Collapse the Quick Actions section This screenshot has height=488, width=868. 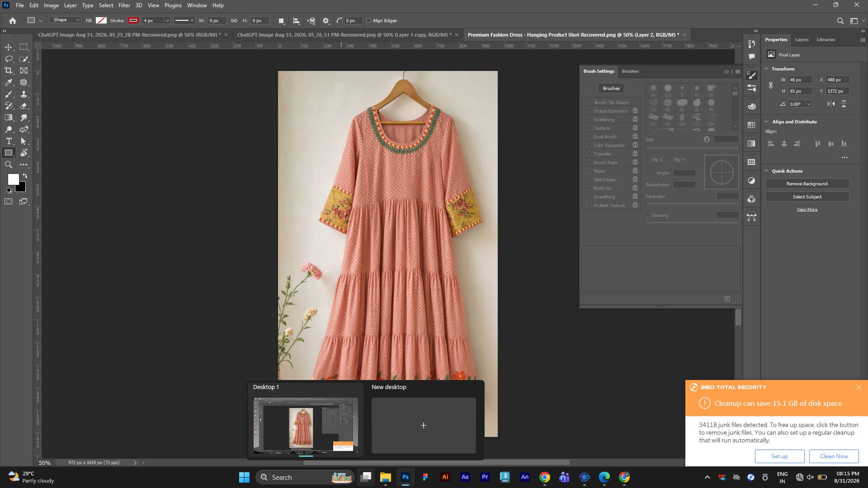767,171
